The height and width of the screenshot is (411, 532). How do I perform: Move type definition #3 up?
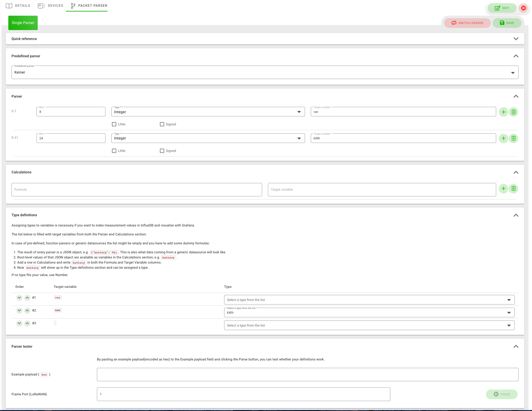[27, 323]
